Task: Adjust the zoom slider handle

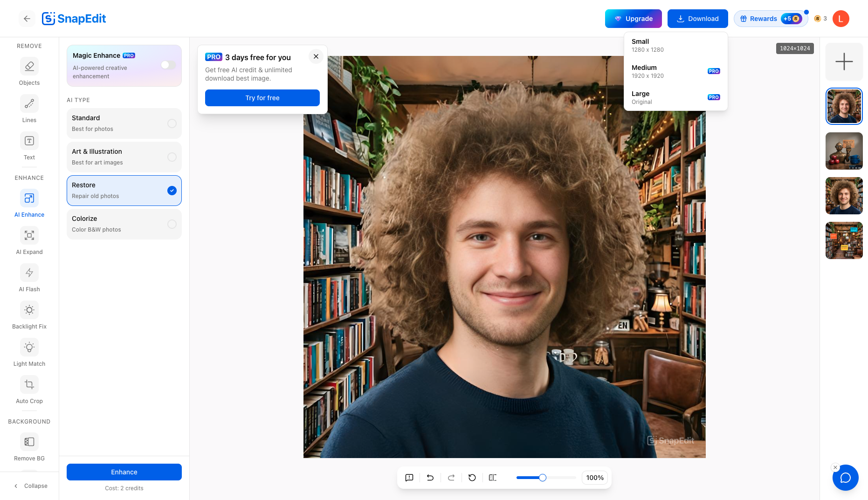Action: pyautogui.click(x=543, y=478)
